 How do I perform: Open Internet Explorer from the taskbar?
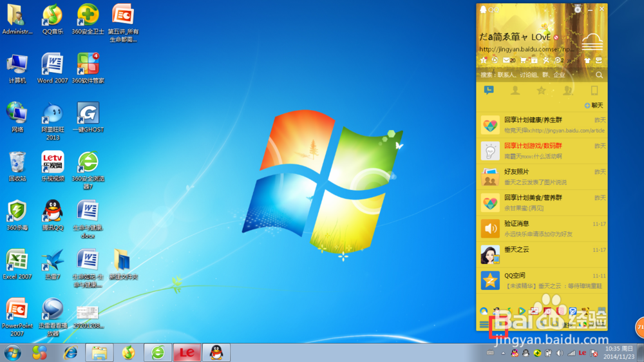click(70, 352)
